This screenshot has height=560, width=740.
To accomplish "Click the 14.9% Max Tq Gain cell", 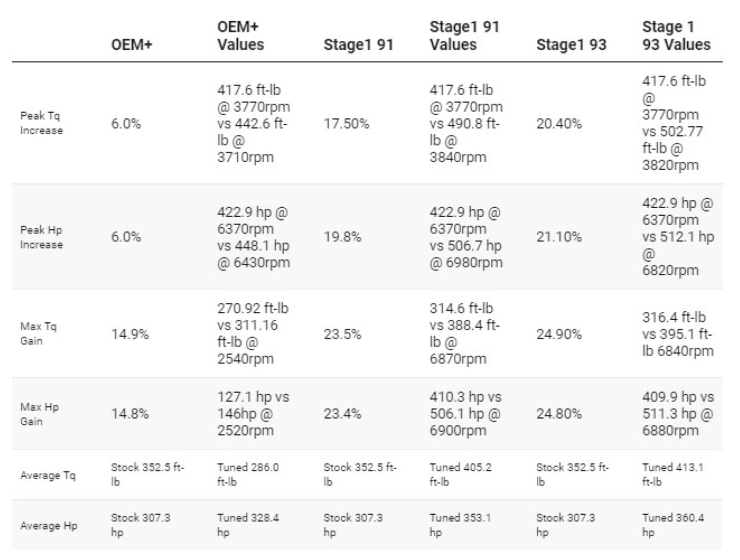I will [x=130, y=334].
